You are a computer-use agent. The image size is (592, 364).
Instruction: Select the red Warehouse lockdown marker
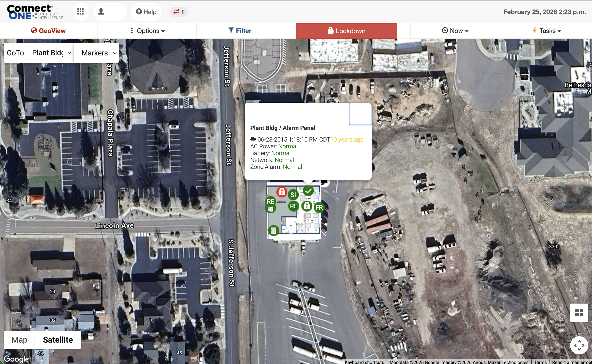coord(282,192)
